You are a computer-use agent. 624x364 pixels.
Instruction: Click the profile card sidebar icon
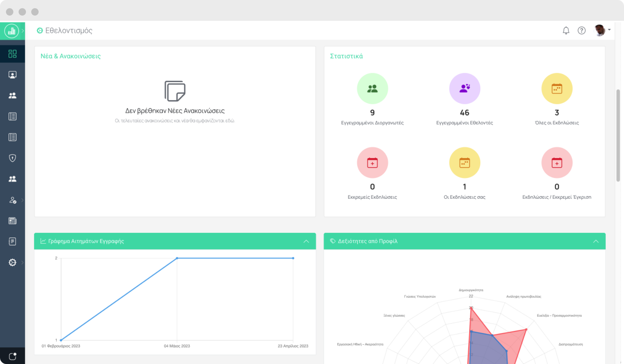click(12, 75)
